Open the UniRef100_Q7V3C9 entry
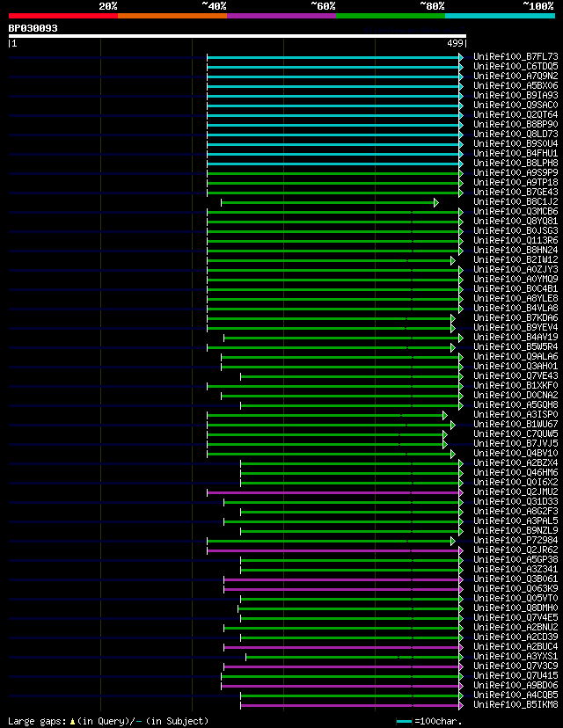This screenshot has width=563, height=728. point(515,666)
